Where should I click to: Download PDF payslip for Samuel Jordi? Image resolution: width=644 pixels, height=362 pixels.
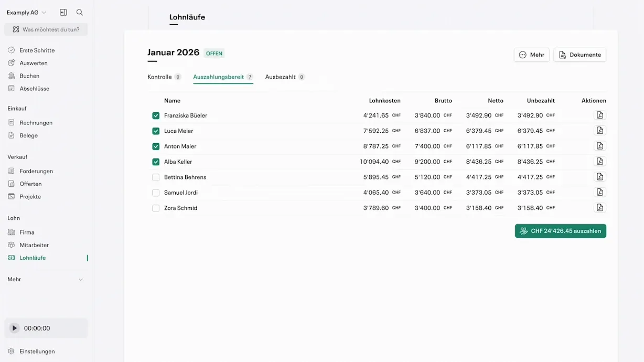pyautogui.click(x=600, y=192)
